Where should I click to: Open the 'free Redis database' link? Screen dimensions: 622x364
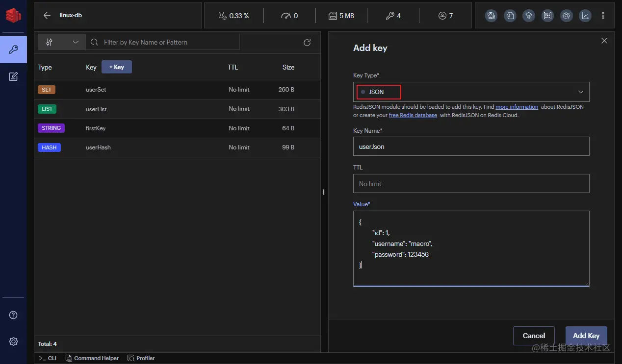tap(413, 115)
